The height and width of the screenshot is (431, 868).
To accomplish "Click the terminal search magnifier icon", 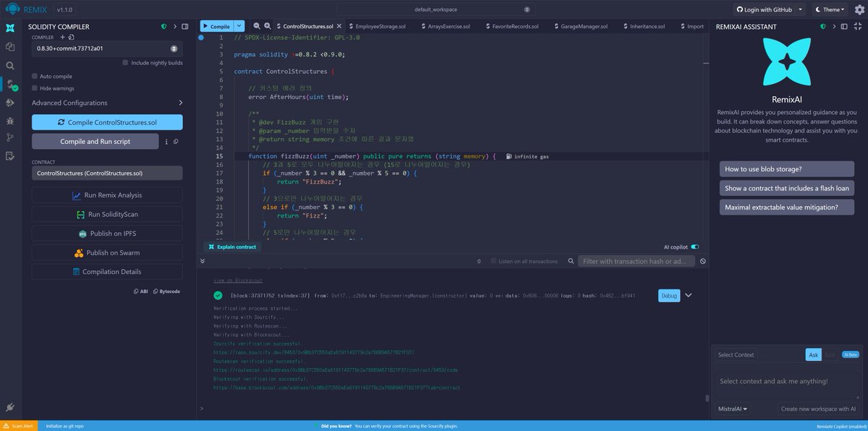I will pyautogui.click(x=571, y=261).
